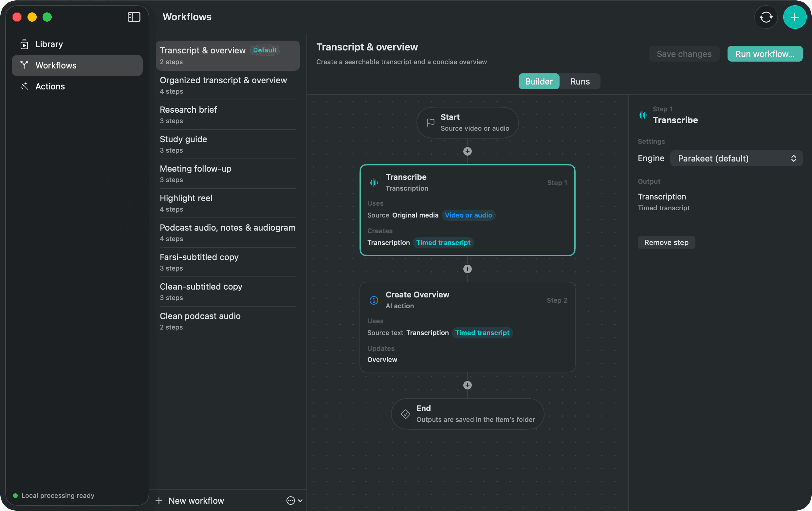
Task: Select Meeting follow-up workflow
Action: tap(228, 174)
